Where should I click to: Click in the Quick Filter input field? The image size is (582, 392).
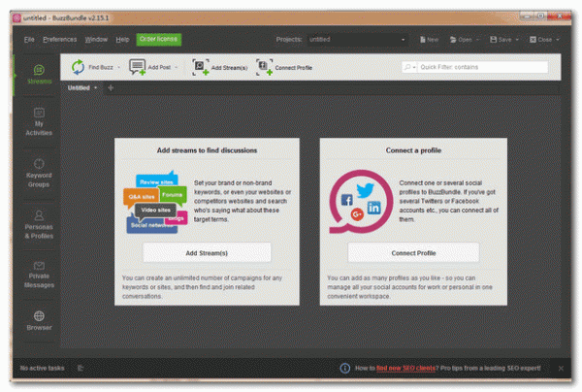(x=483, y=67)
